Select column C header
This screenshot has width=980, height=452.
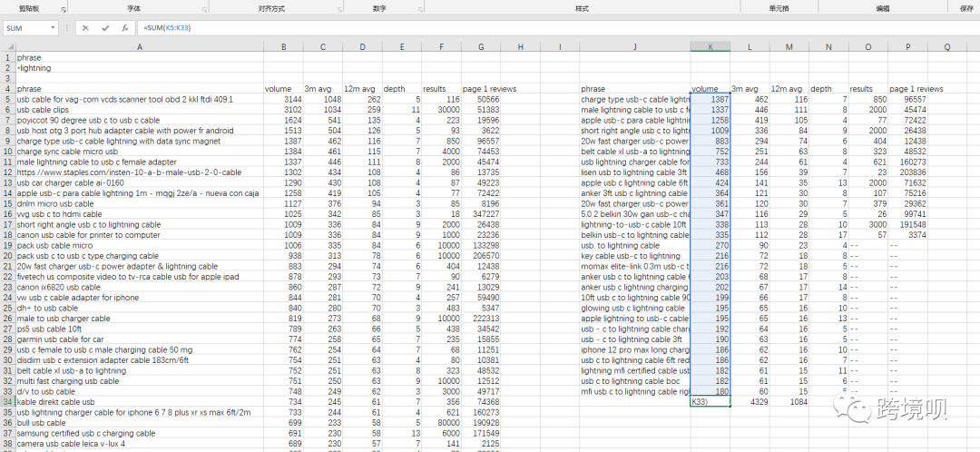pyautogui.click(x=322, y=47)
